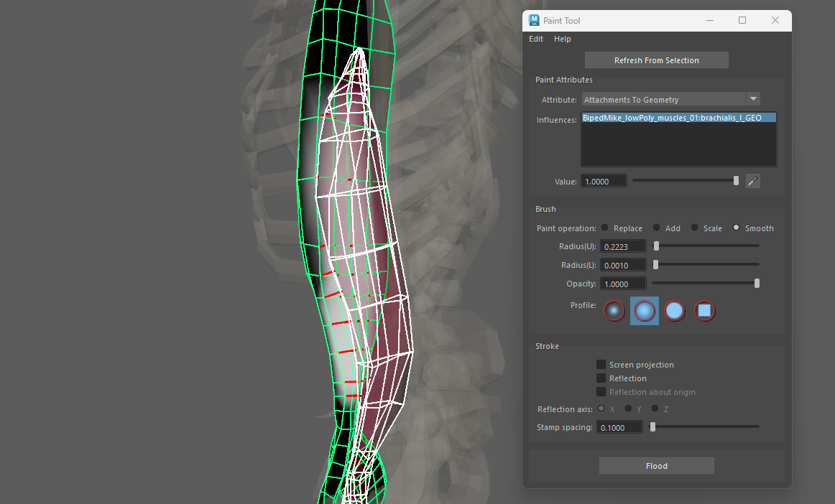This screenshot has width=835, height=504.
Task: Enable Screen projection checkbox
Action: point(601,365)
